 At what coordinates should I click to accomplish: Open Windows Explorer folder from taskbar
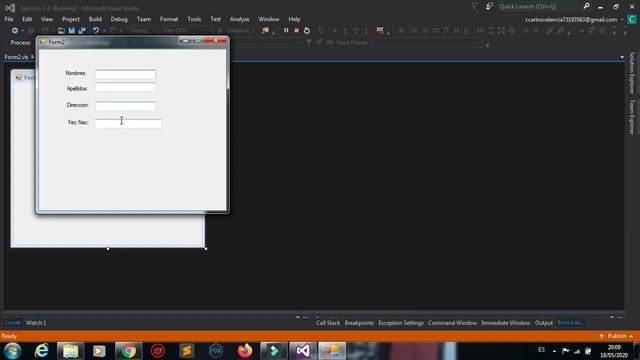[x=71, y=351]
